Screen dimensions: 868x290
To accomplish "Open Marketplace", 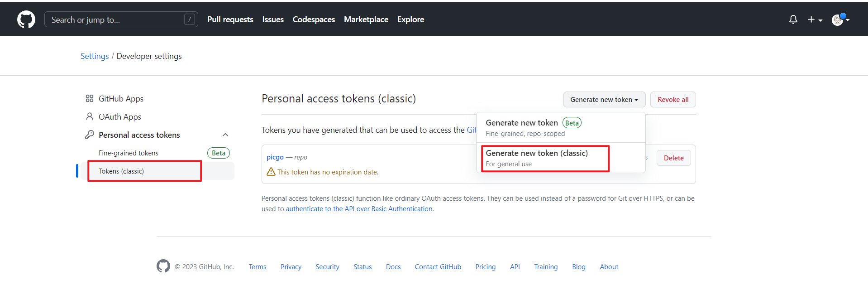I will point(366,19).
